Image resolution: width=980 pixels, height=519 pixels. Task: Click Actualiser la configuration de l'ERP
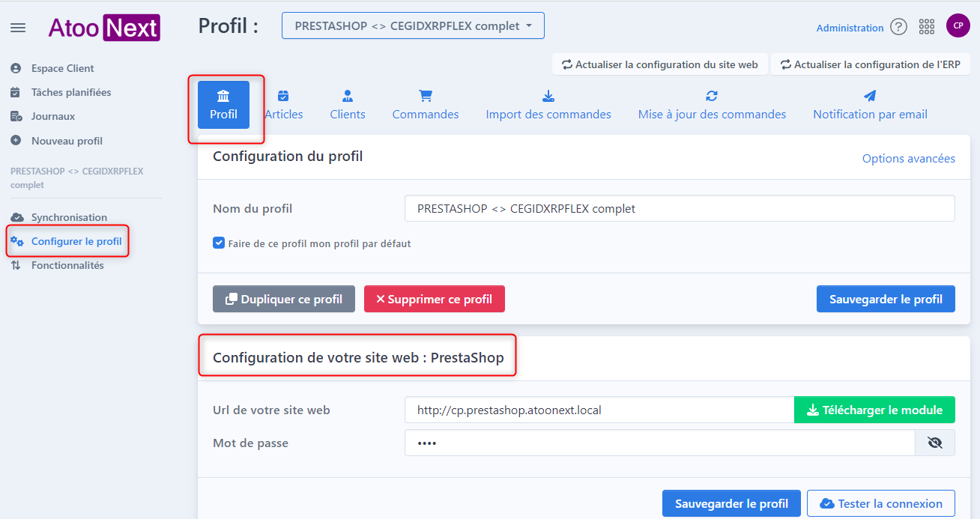pos(871,64)
